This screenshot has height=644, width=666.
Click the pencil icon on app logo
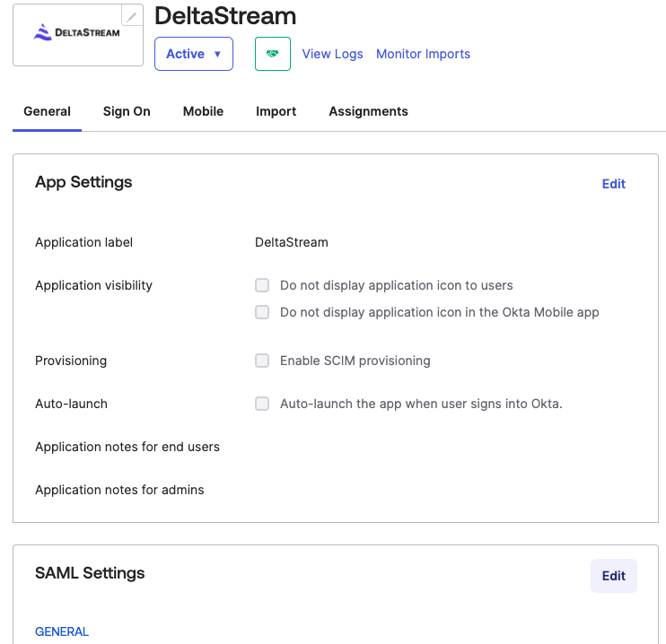click(x=132, y=16)
